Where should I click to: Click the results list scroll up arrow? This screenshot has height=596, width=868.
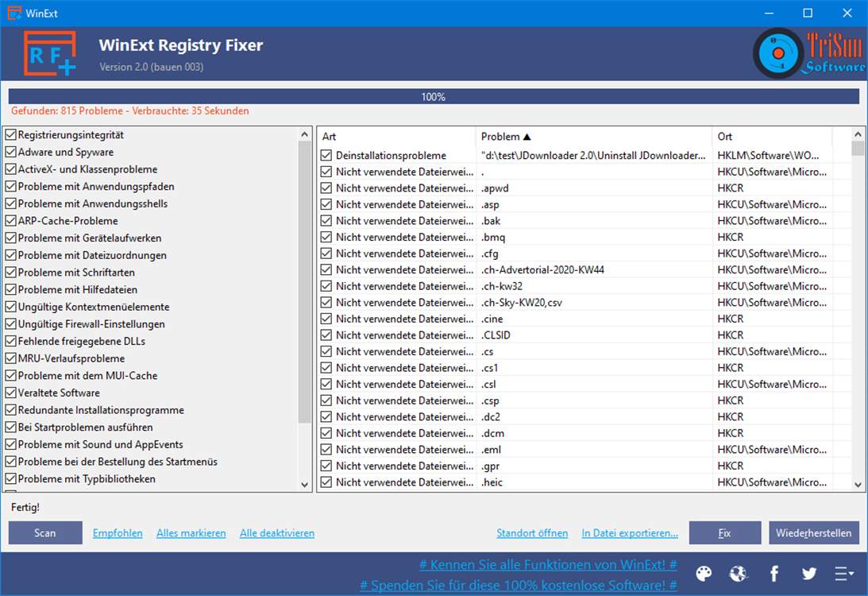858,134
